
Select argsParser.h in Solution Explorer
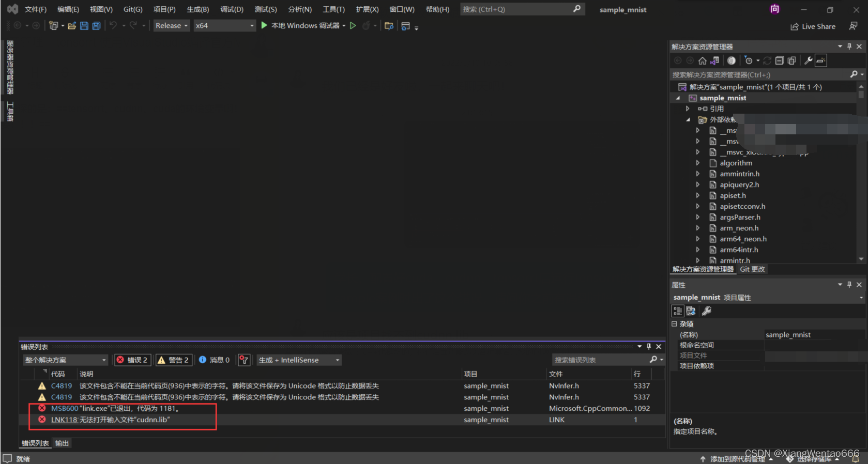(x=740, y=217)
